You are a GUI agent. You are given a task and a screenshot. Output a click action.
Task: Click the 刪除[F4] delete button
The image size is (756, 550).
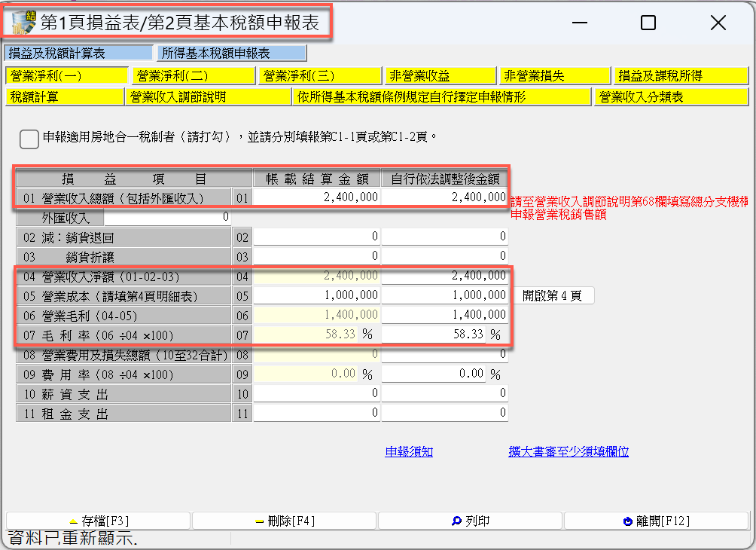(x=284, y=521)
